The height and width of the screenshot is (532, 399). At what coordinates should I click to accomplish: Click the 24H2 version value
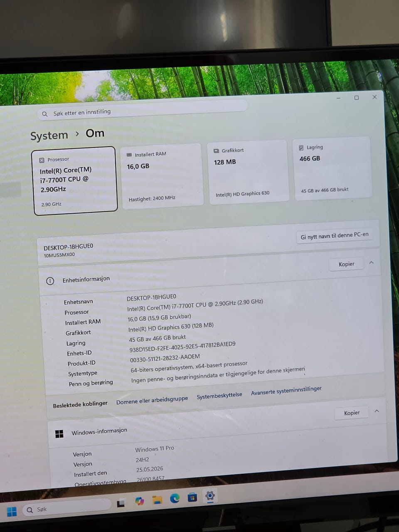142,460
